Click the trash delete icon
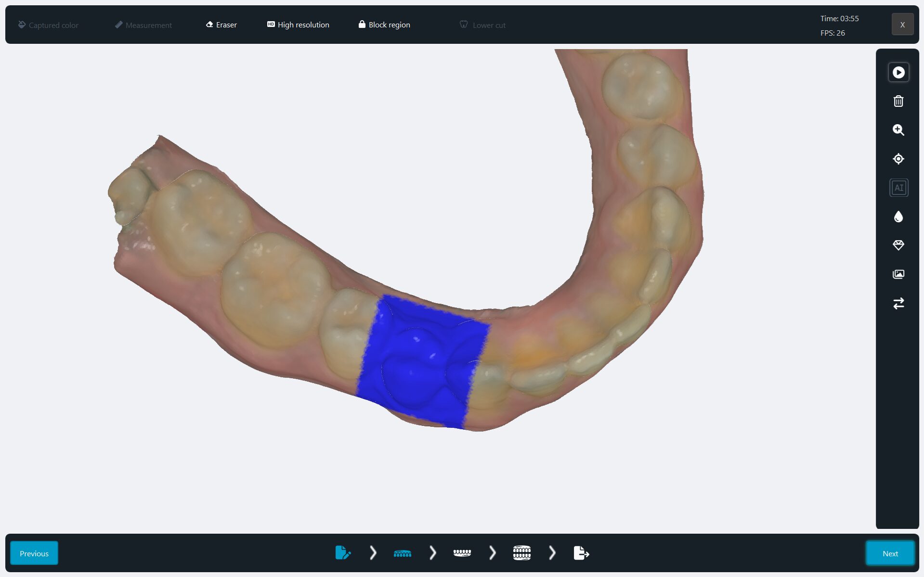924x577 pixels. click(x=898, y=101)
